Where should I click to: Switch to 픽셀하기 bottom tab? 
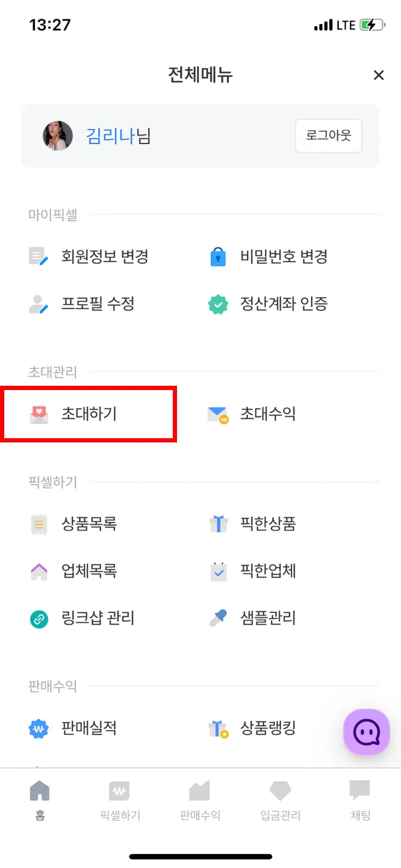coord(120,800)
